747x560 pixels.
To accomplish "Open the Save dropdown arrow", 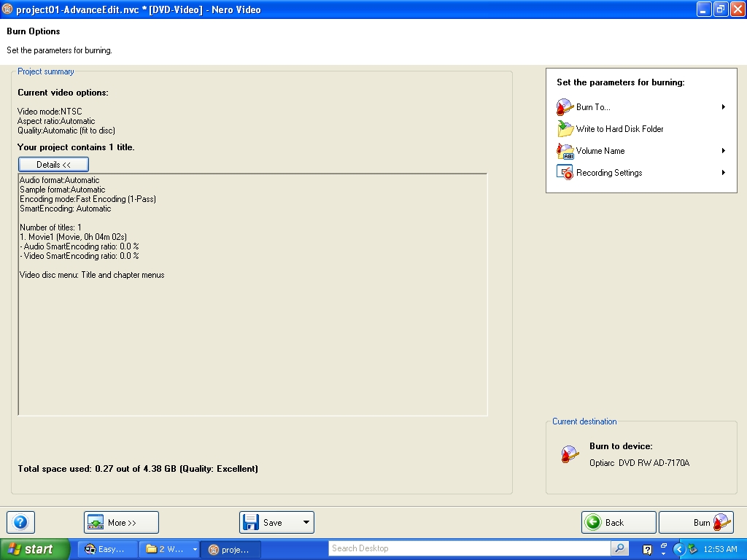I will pos(306,522).
